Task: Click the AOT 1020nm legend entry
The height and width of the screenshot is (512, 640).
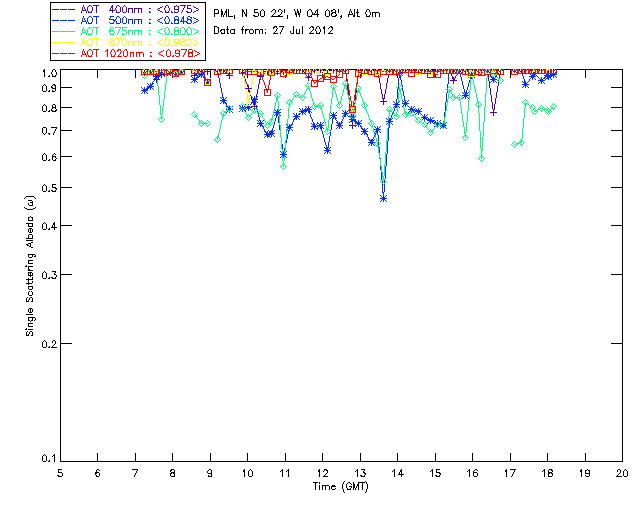Action: point(127,53)
